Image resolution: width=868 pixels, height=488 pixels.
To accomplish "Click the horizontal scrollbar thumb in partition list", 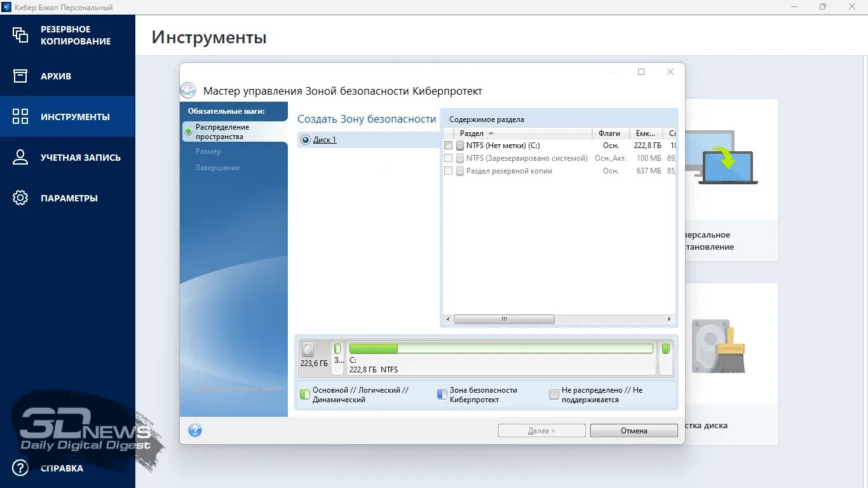I will click(x=505, y=319).
